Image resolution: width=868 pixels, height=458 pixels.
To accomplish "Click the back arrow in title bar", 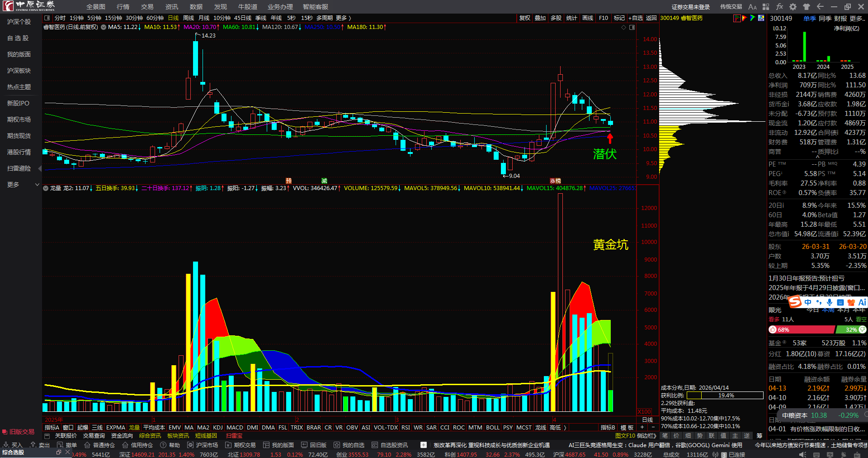I will click(820, 7).
